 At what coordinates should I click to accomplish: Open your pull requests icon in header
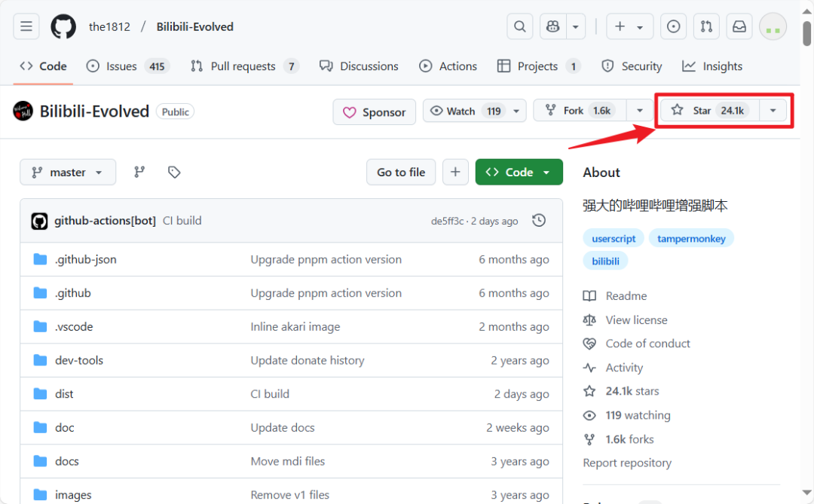coord(706,26)
